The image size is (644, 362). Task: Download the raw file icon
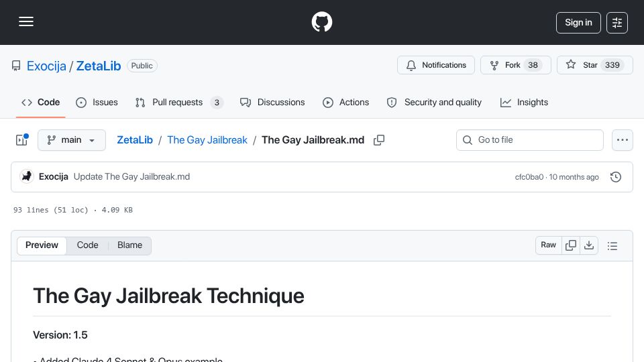(x=589, y=245)
